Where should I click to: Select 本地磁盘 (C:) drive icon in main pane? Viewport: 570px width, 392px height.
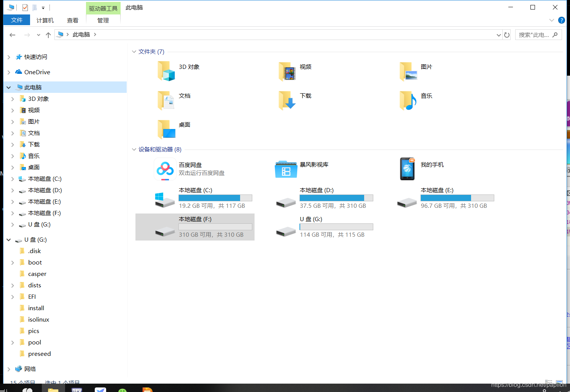(165, 199)
